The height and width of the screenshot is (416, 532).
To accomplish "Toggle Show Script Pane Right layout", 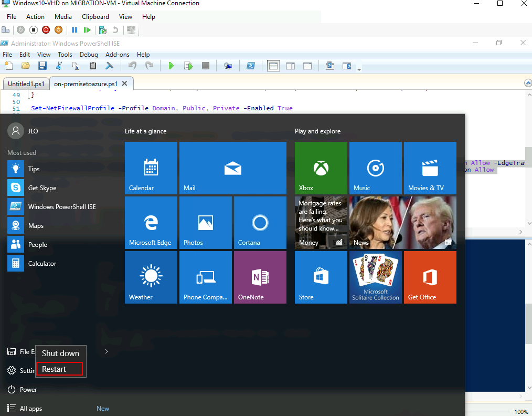I will [x=291, y=66].
